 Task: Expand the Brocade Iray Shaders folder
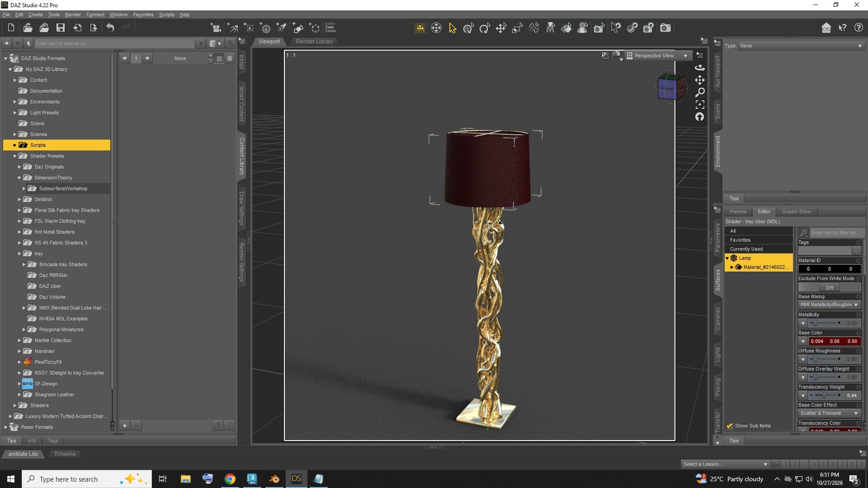point(24,265)
